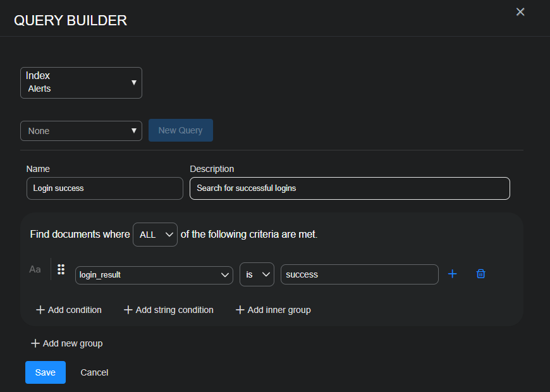Click the Name field containing Login success
Viewport: 550px width, 392px height.
click(104, 188)
